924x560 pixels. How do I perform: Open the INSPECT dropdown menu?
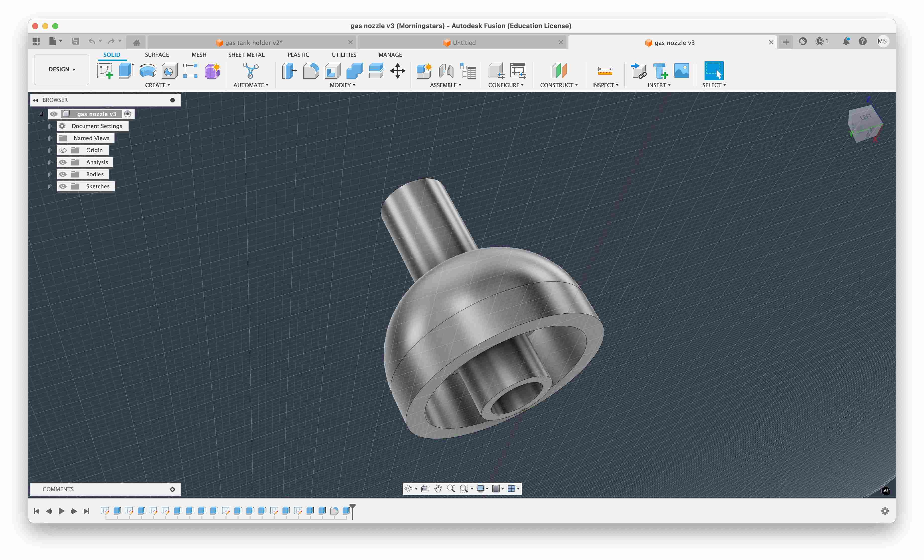pos(605,85)
